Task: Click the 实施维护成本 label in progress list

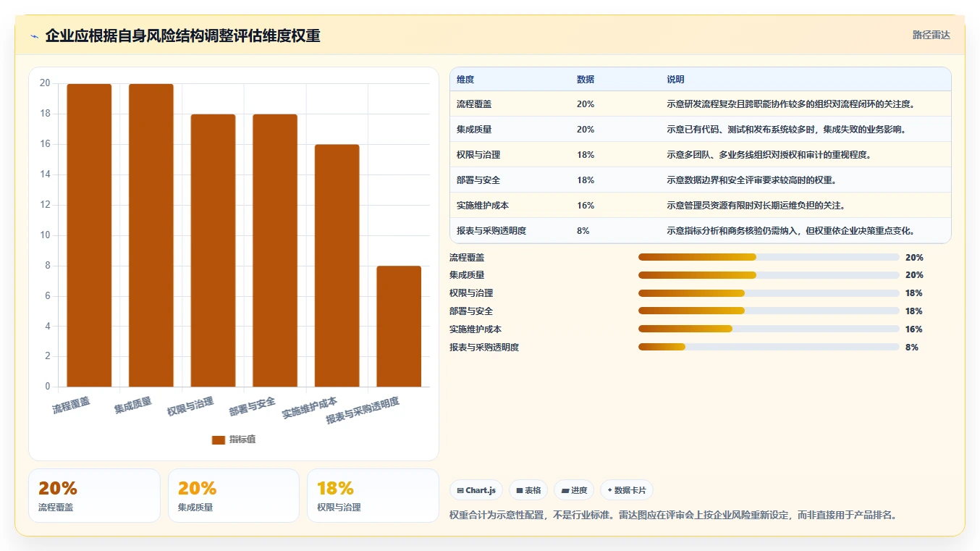Action: (x=476, y=329)
